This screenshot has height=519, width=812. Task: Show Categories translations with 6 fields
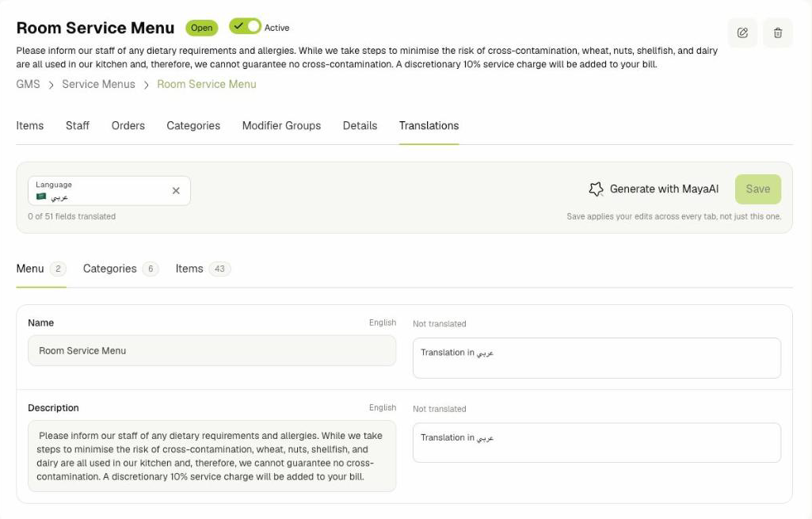click(120, 269)
